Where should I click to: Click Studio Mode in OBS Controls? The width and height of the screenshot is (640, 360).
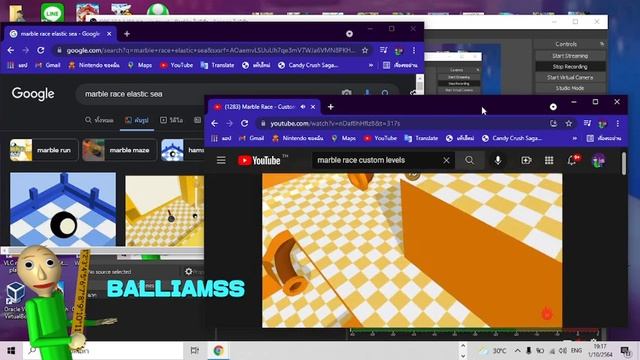(x=570, y=88)
